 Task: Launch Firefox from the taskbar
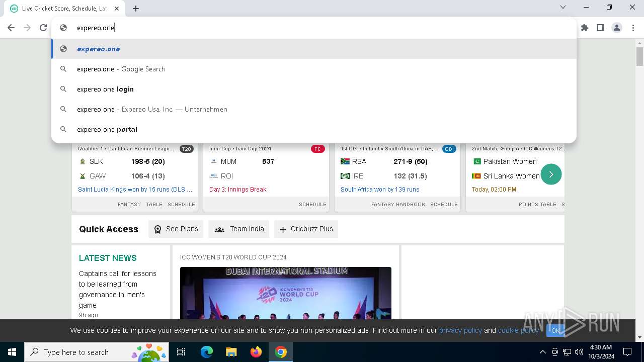point(256,352)
